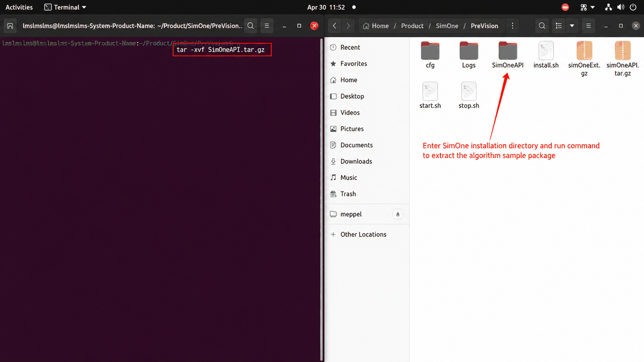Image resolution: width=644 pixels, height=362 pixels.
Task: Open the path bar options menu
Action: click(x=512, y=26)
